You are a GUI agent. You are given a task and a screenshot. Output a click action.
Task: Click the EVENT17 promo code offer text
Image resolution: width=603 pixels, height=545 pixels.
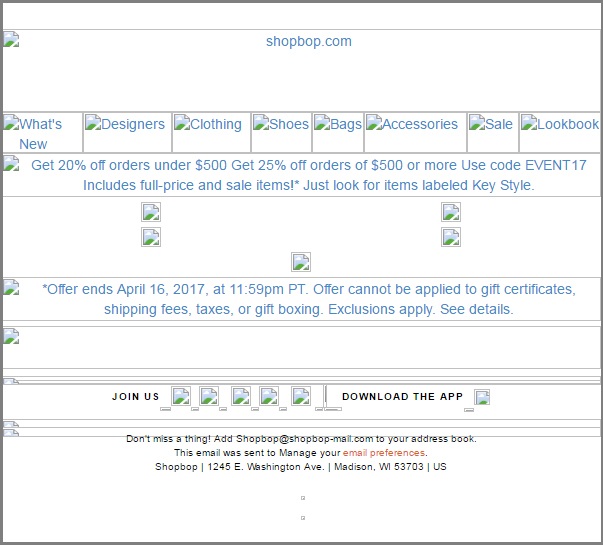[x=309, y=175]
